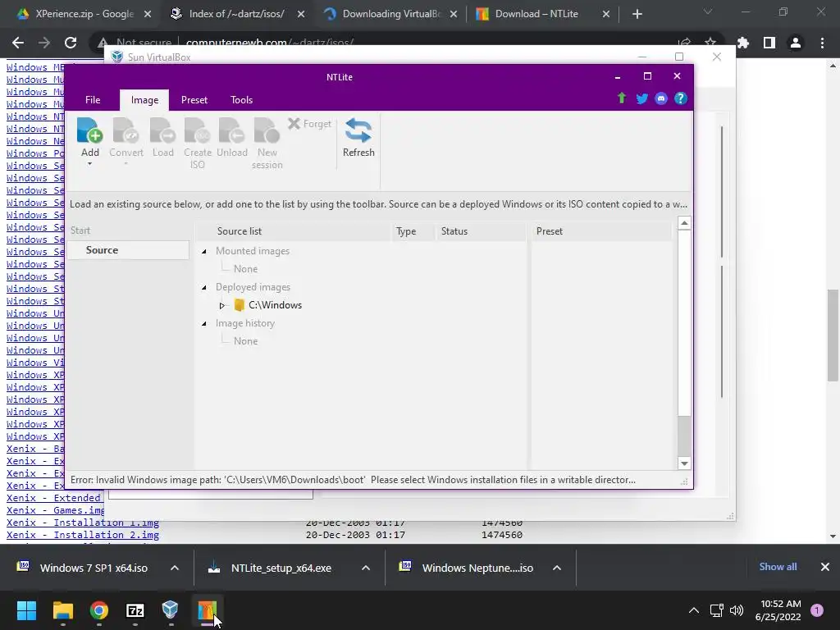Image resolution: width=840 pixels, height=630 pixels.
Task: Refresh the source list
Action: click(x=358, y=138)
